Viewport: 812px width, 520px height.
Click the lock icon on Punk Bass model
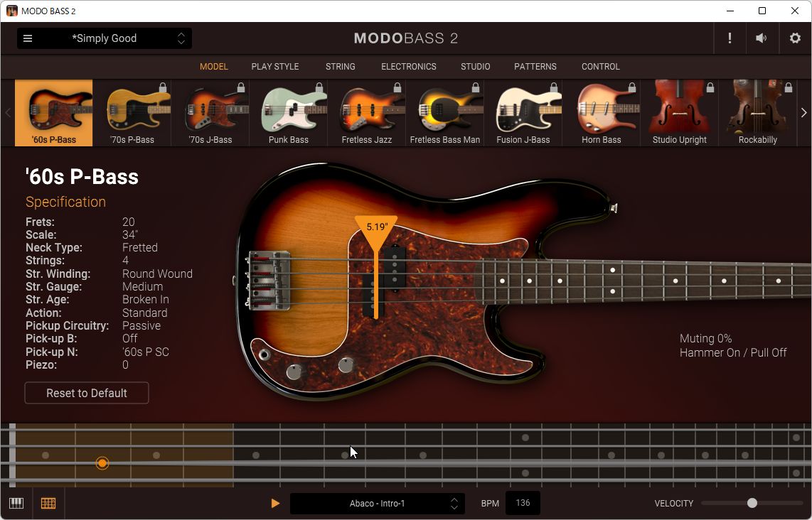click(319, 88)
